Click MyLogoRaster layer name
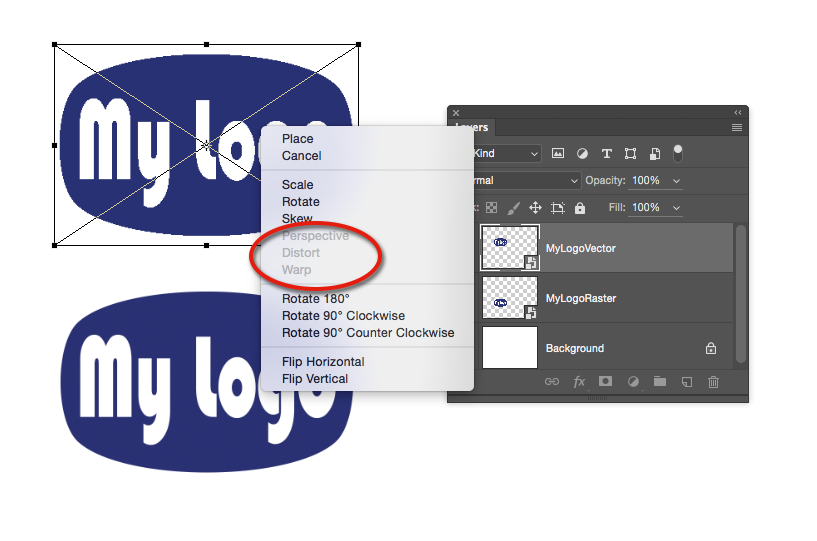This screenshot has height=541, width=817. (x=580, y=298)
